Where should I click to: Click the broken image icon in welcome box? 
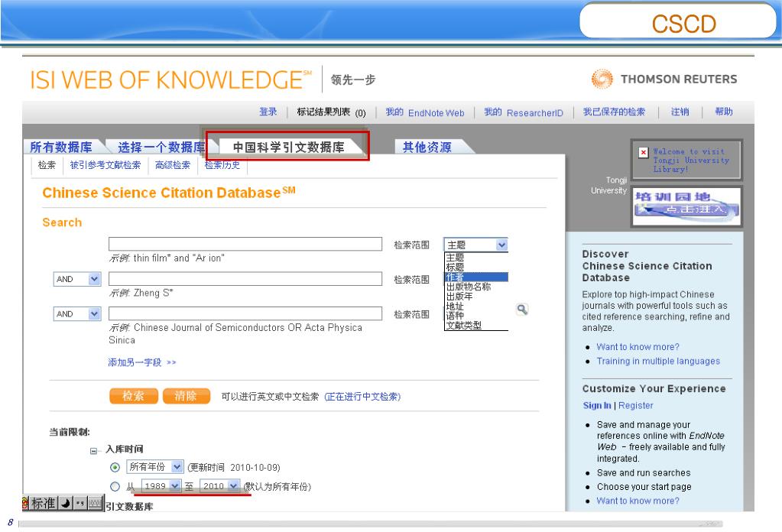(644, 152)
